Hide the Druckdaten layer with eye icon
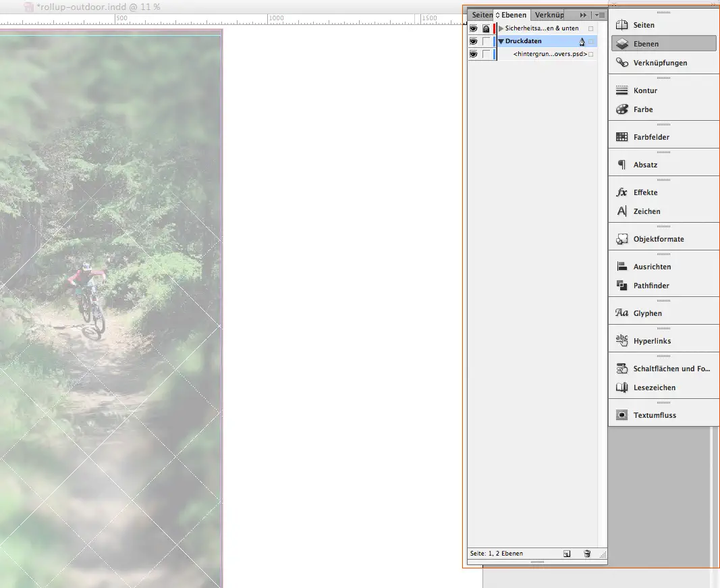Image resolution: width=720 pixels, height=588 pixels. 474,41
